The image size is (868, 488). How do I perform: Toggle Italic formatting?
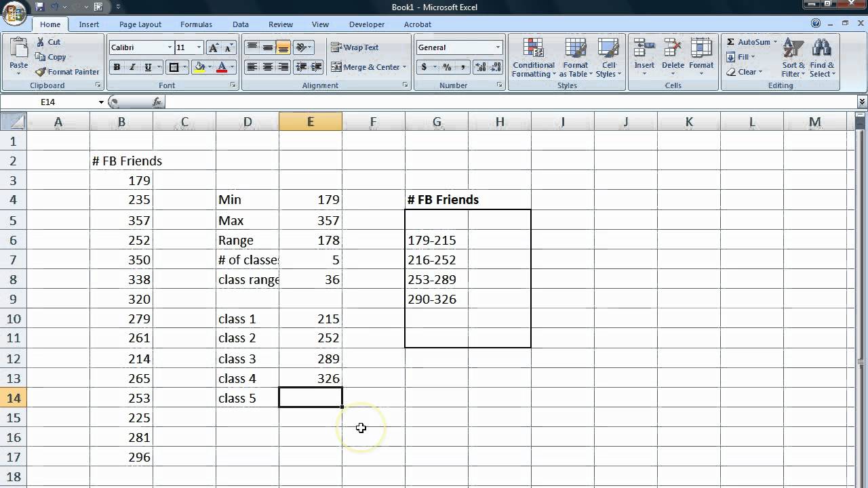pos(132,67)
